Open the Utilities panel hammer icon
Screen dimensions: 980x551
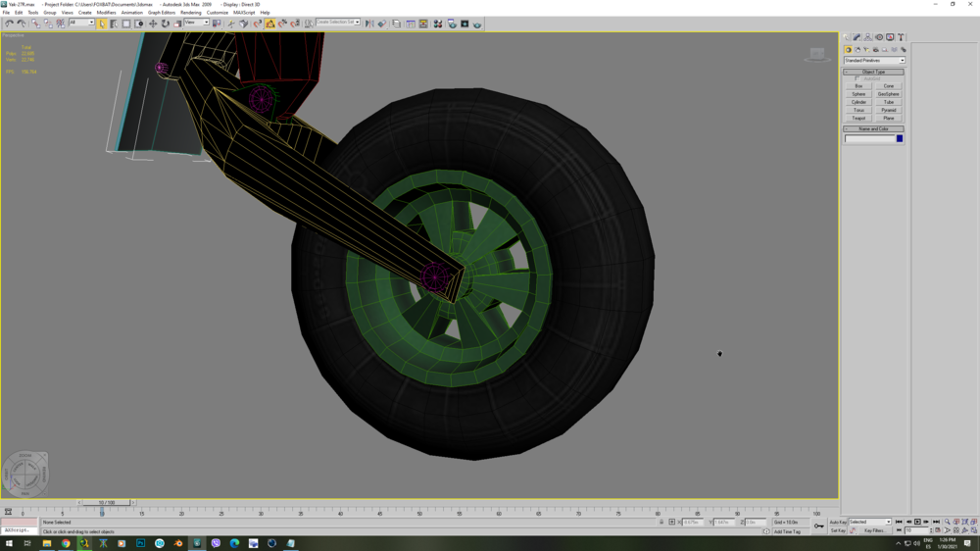pos(901,37)
